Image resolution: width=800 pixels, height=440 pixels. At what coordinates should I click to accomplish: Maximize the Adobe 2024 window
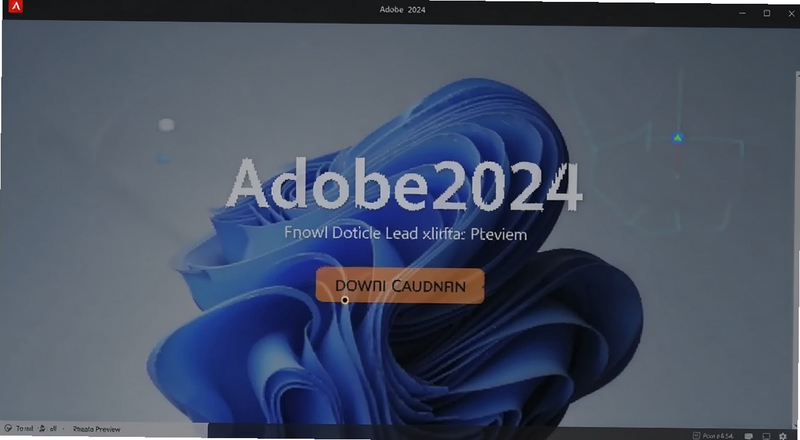tap(766, 13)
